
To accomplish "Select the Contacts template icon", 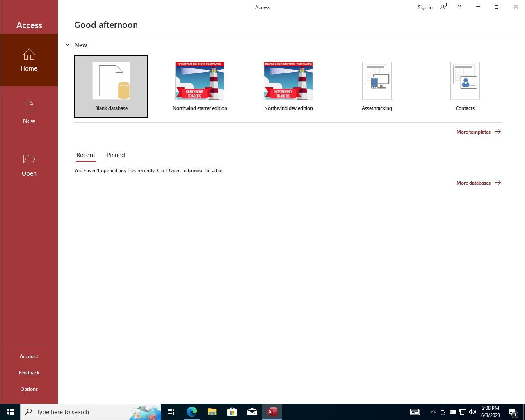I will [x=465, y=81].
